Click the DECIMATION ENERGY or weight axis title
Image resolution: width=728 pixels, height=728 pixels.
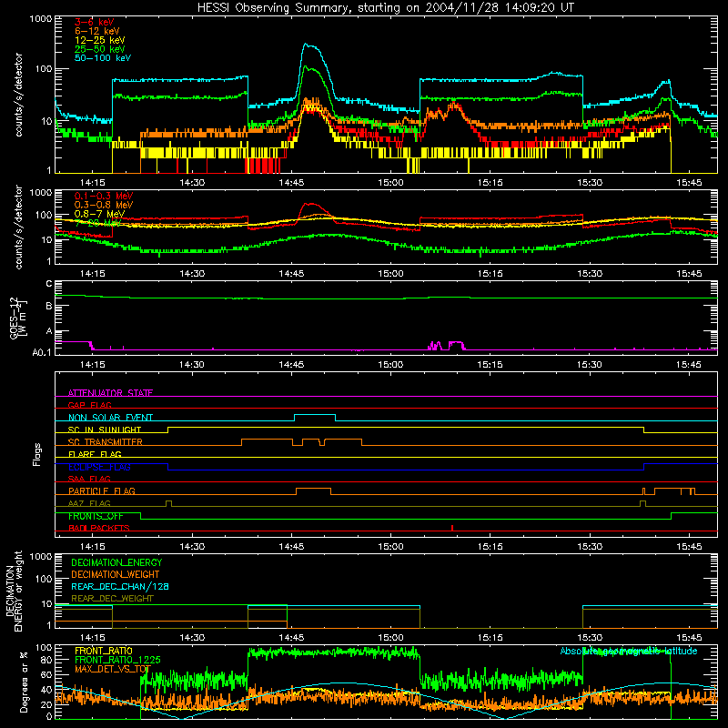(x=14, y=591)
